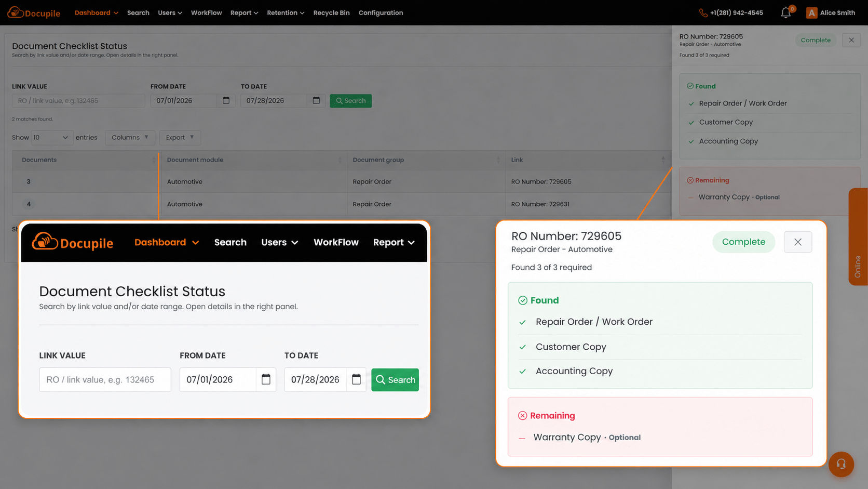Click Repair Order / Work Order in the enlarged callout
The width and height of the screenshot is (868, 489).
click(x=594, y=322)
